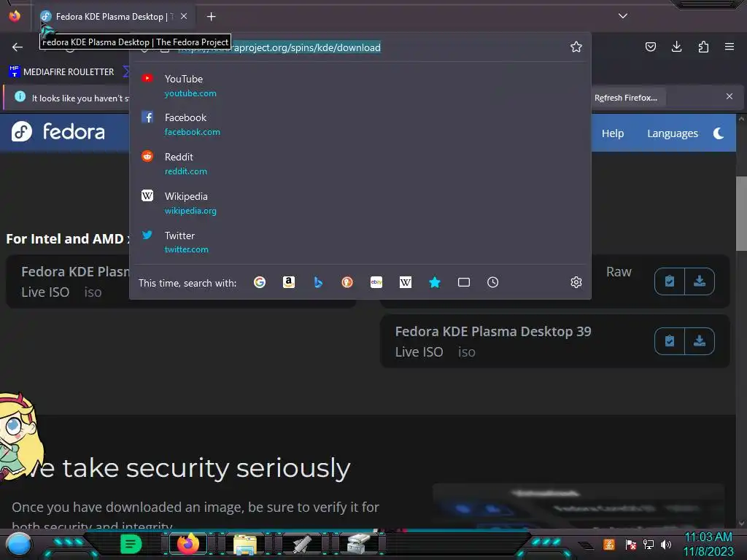Open the shuttle app taskbar icon
Viewport: 747px width, 560px height.
[302, 544]
